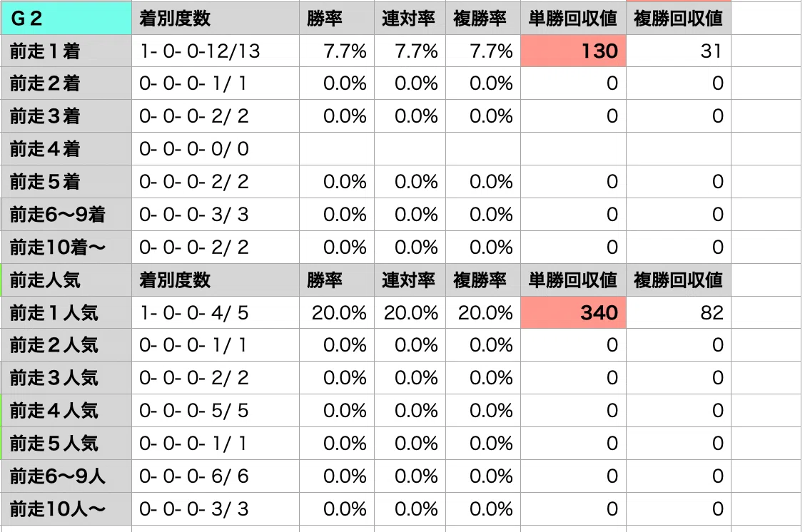805x532 pixels.
Task: Select the 340 highlighted win-return cell
Action: pyautogui.click(x=574, y=312)
